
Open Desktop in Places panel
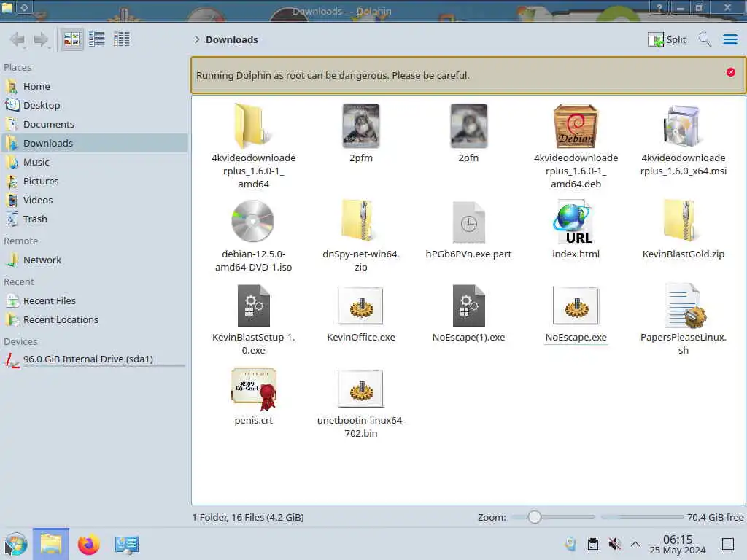94,105
